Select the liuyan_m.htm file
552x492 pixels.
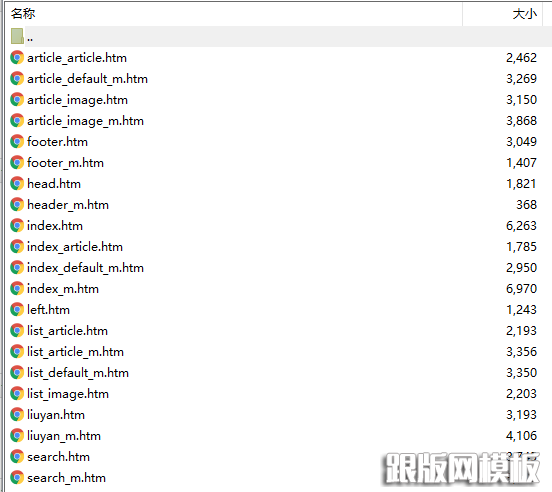click(x=64, y=436)
